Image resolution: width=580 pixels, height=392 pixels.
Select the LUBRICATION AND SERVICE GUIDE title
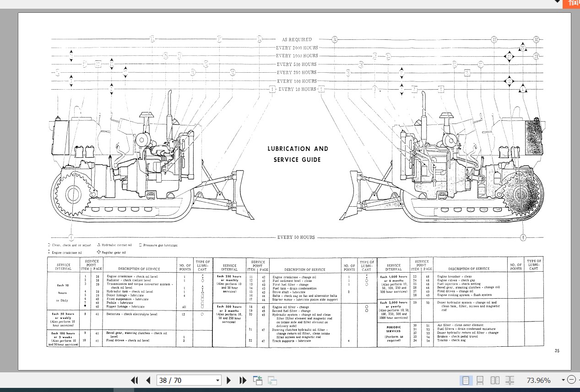pyautogui.click(x=298, y=154)
